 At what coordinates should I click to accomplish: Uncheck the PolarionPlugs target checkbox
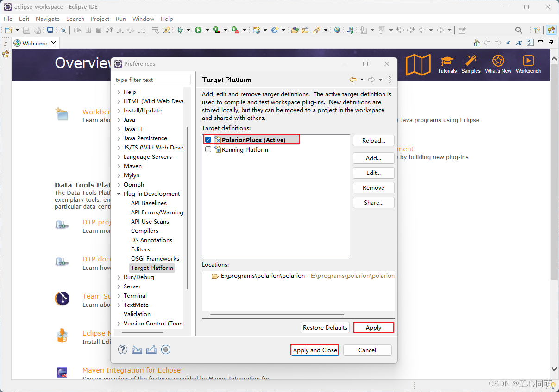click(208, 140)
